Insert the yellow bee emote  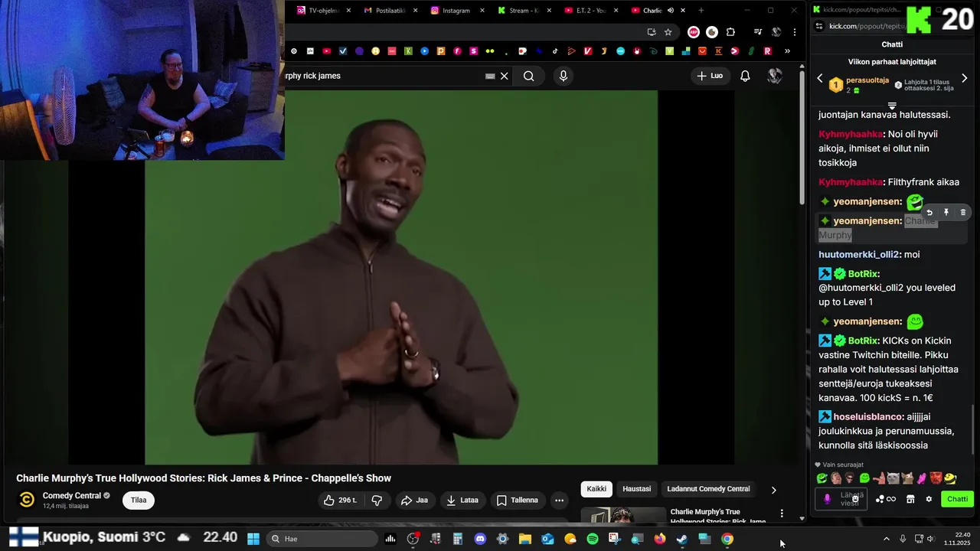(950, 478)
